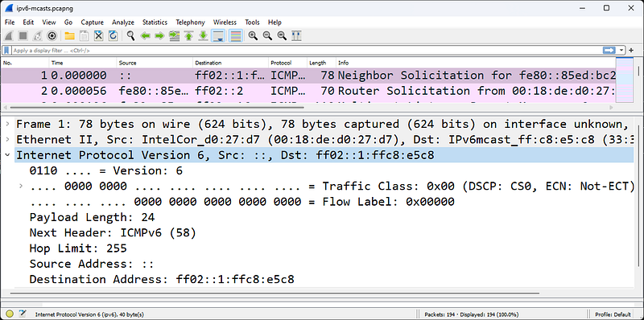This screenshot has height=320, width=644.
Task: Open the File menu
Action: pyautogui.click(x=10, y=23)
